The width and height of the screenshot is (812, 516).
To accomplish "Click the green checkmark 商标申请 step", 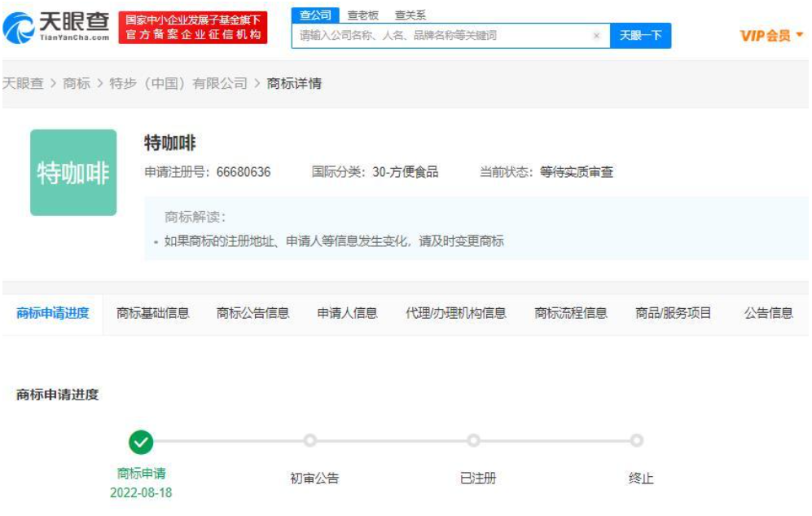I will click(141, 443).
